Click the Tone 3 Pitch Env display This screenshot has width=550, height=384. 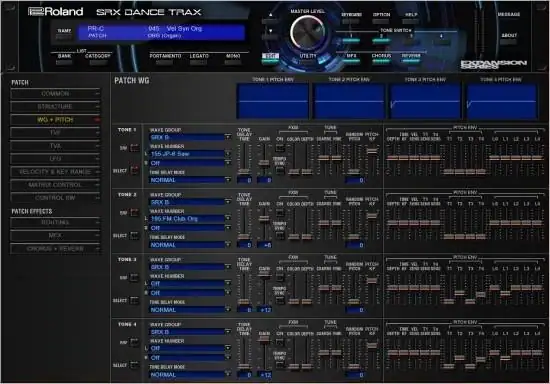click(425, 101)
